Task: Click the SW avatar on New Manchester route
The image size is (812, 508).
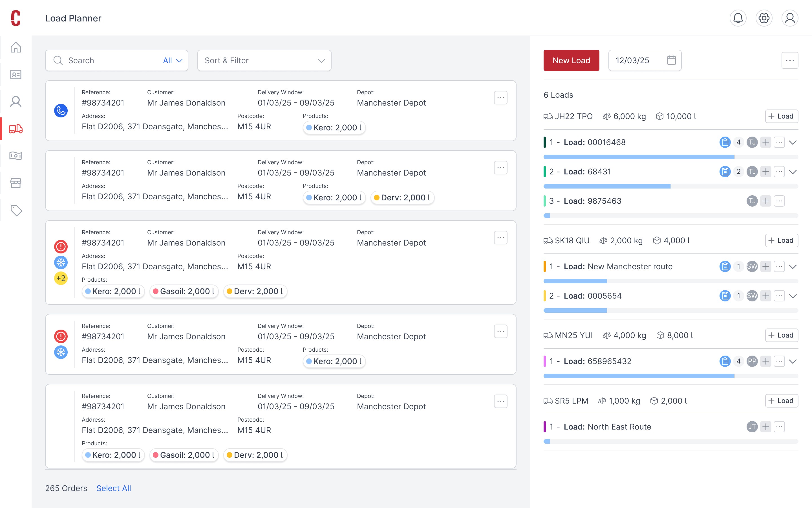Action: [x=752, y=266]
